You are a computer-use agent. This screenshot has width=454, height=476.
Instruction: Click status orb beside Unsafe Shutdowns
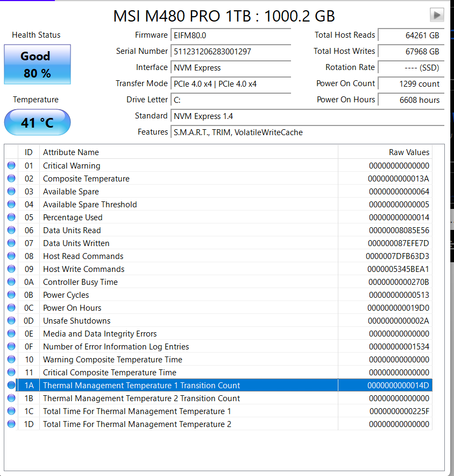11,321
